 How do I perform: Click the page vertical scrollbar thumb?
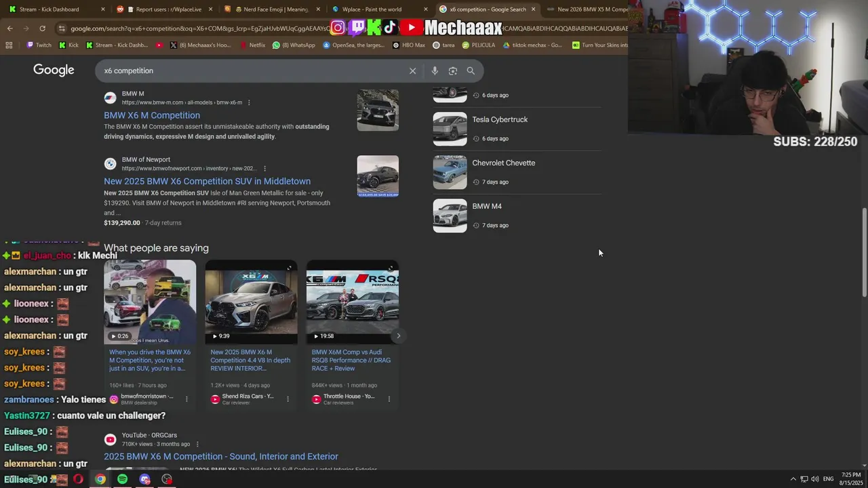[864, 251]
